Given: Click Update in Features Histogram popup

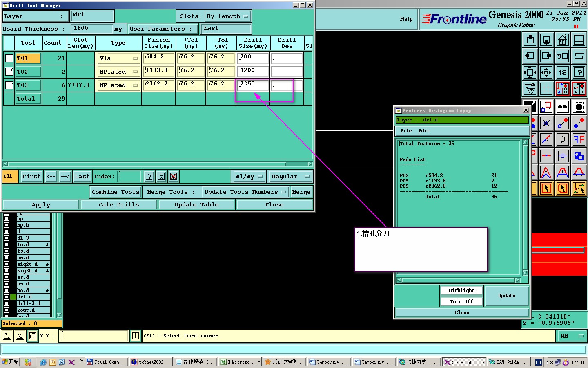Looking at the screenshot, I should pyautogui.click(x=506, y=296).
